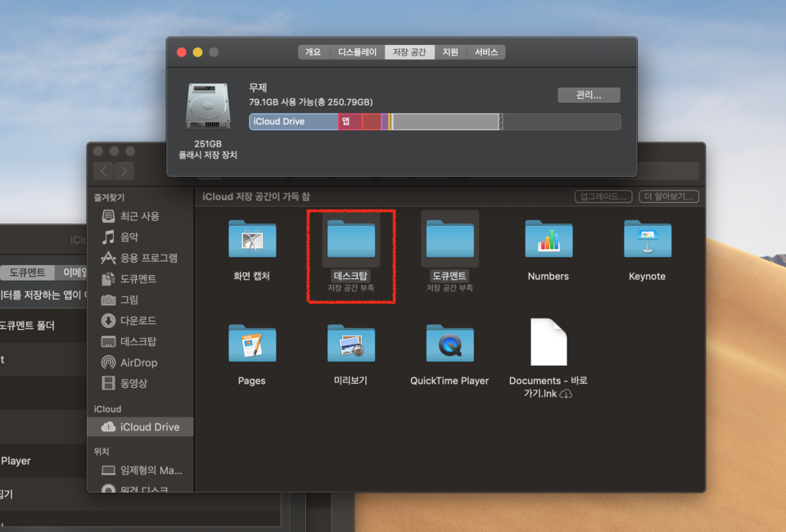
Task: Switch to the 지원 tab
Action: click(450, 52)
